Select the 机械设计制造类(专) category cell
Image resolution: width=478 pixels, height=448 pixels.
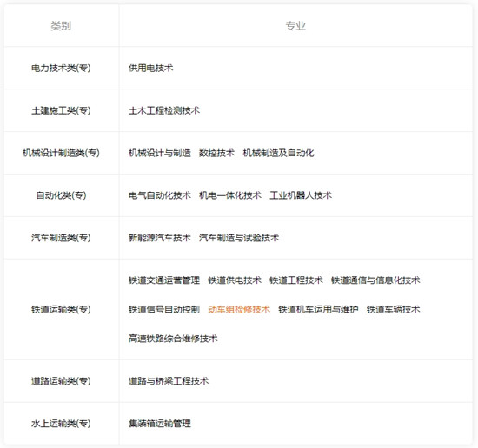pyautogui.click(x=61, y=153)
